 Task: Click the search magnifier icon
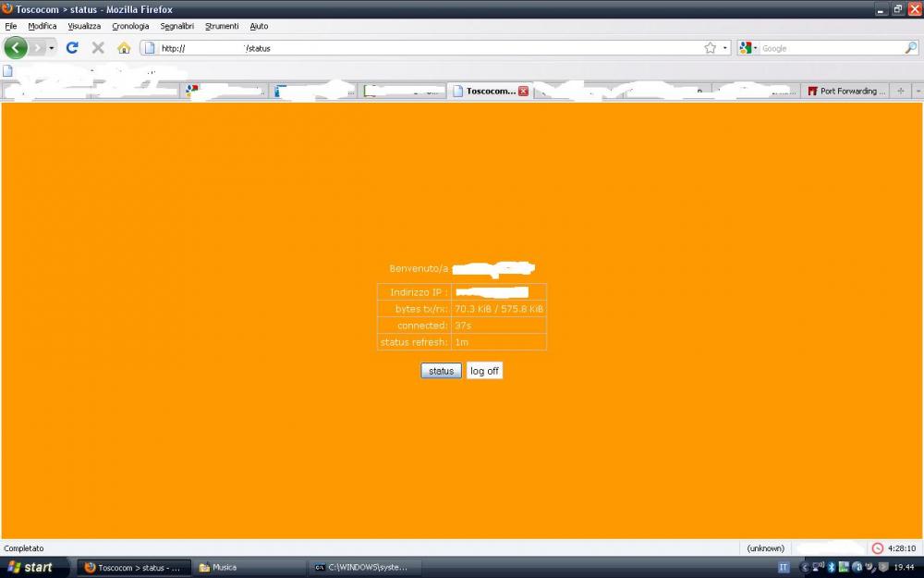tap(910, 48)
